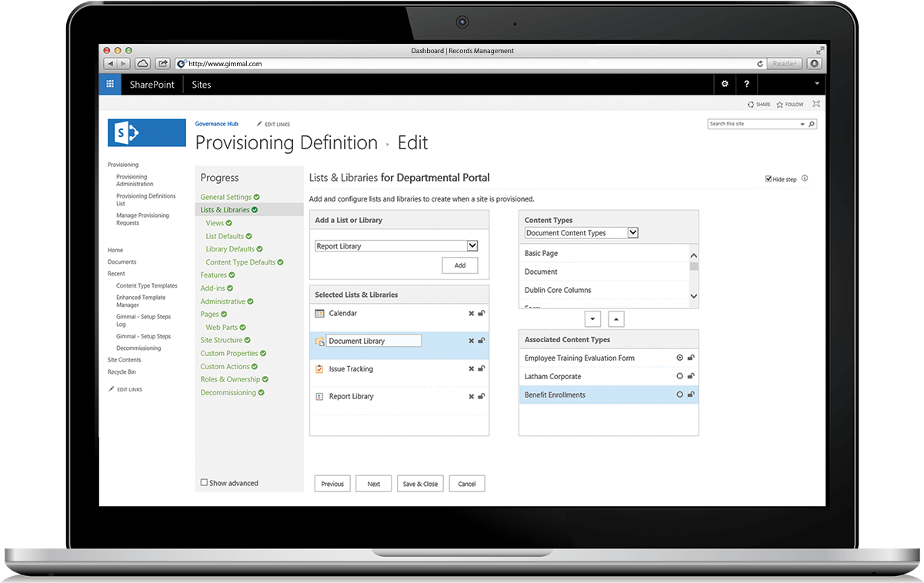Click the move up arrow button
This screenshot has height=583, width=924.
pos(616,318)
